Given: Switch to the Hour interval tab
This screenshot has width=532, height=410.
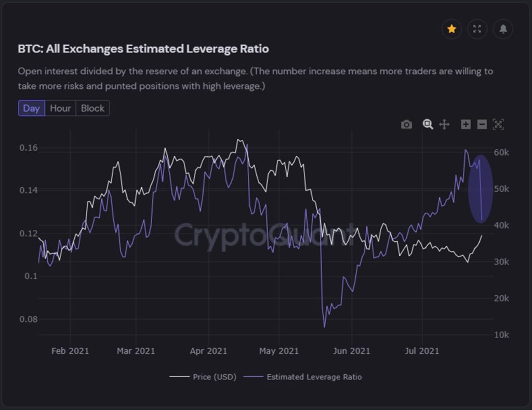Looking at the screenshot, I should click(x=60, y=108).
